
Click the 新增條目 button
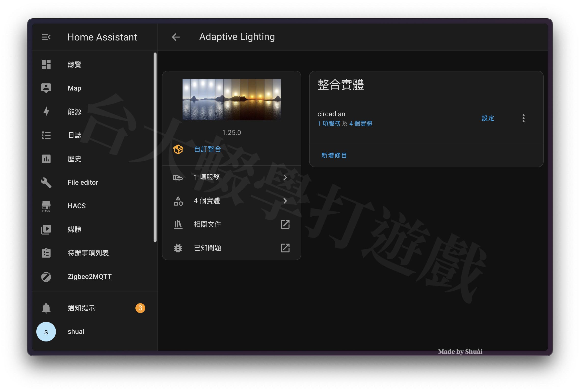pos(334,156)
